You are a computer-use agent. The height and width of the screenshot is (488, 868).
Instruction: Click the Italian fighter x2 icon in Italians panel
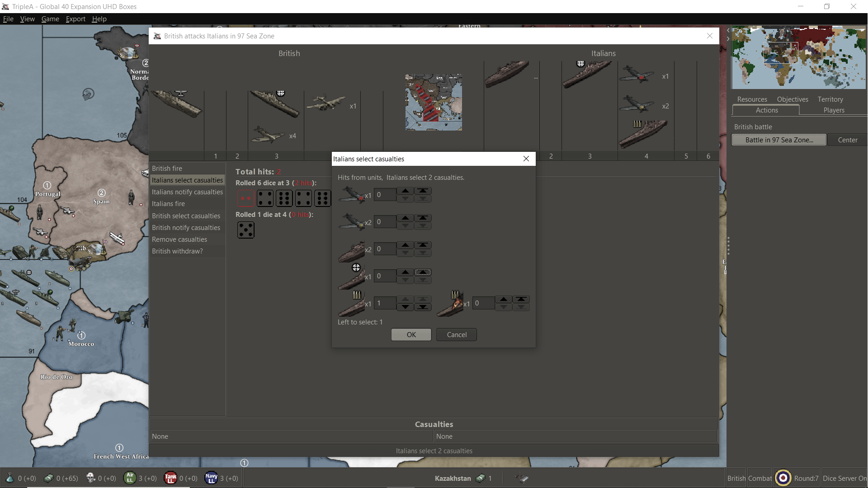point(637,104)
